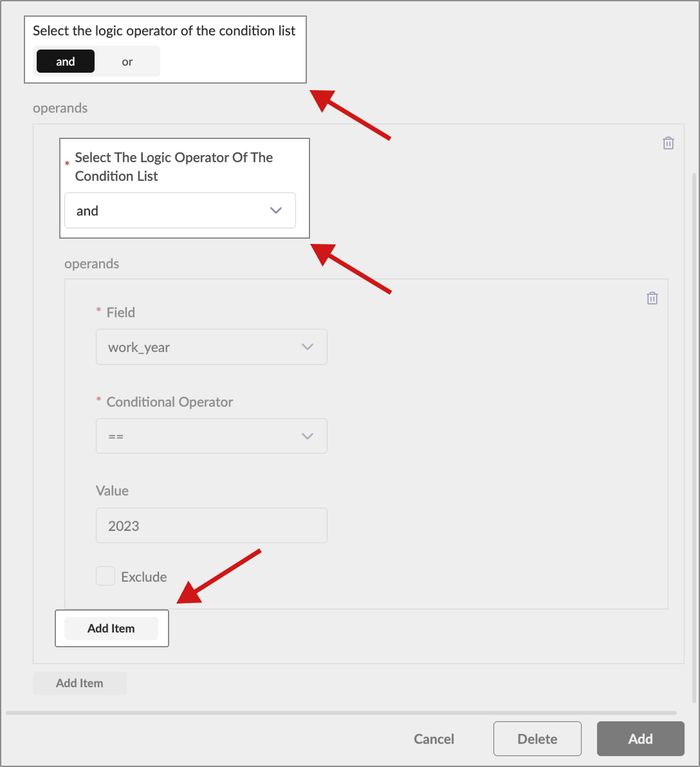The height and width of the screenshot is (767, 700).
Task: Expand the Field dropdown showing work_year
Action: pos(199,347)
